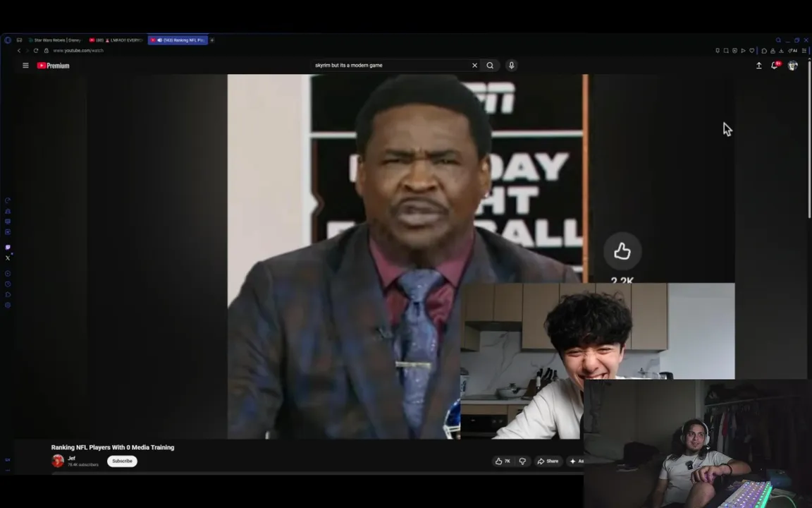Click the address bar lock icon
The width and height of the screenshot is (812, 508).
46,50
